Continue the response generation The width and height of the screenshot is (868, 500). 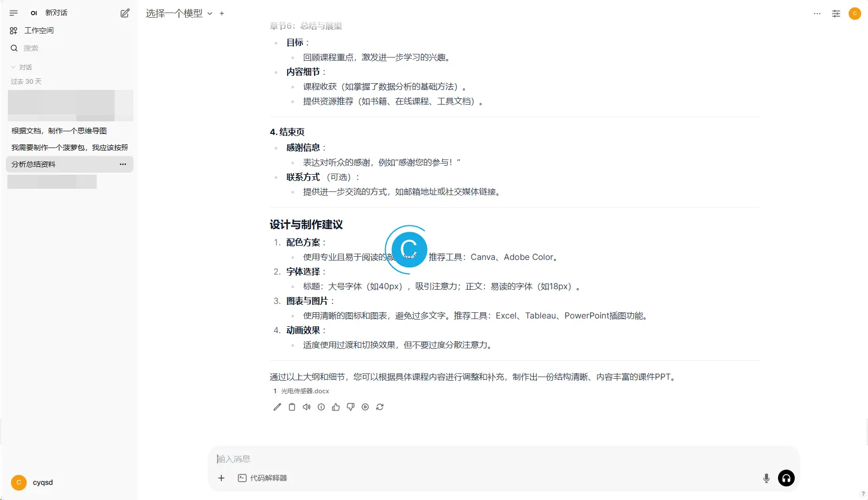[365, 407]
